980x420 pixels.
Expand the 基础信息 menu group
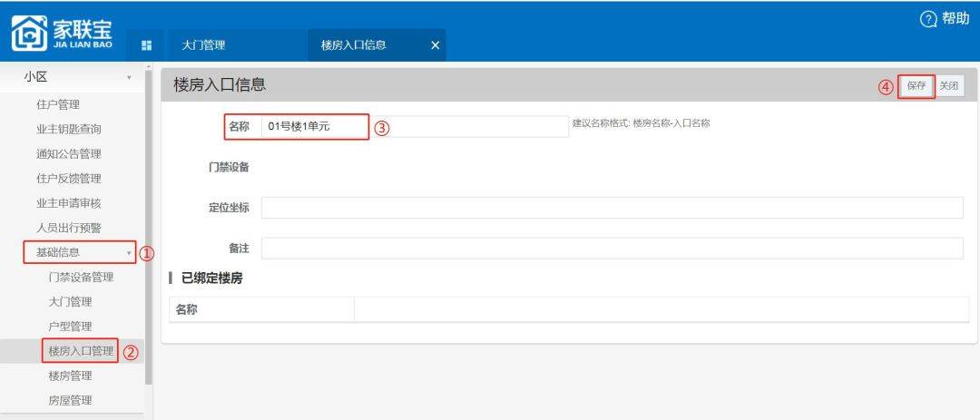pos(79,252)
